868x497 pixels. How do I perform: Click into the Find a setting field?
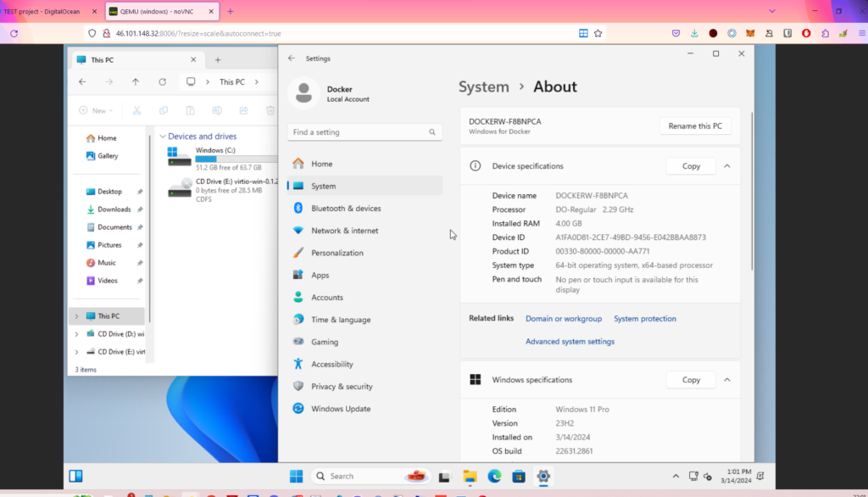click(364, 131)
